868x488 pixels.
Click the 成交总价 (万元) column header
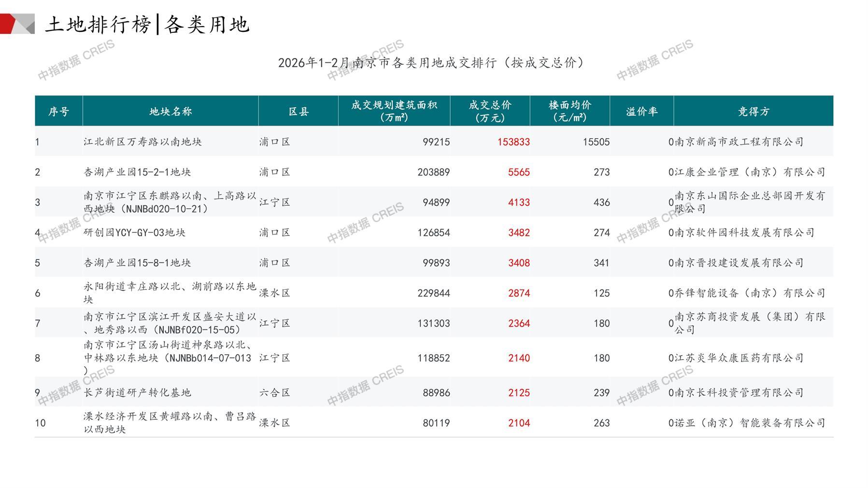pos(490,111)
